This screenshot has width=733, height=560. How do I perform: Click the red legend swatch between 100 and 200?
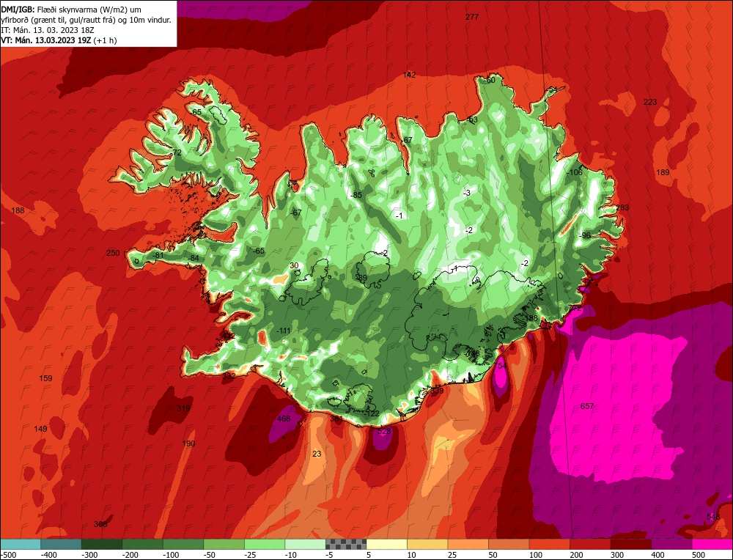pos(549,544)
